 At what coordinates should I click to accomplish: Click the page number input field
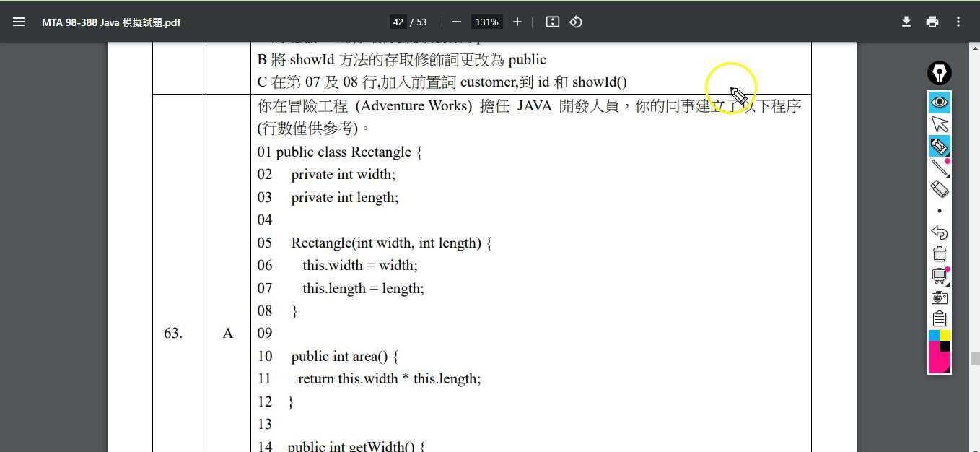[398, 22]
